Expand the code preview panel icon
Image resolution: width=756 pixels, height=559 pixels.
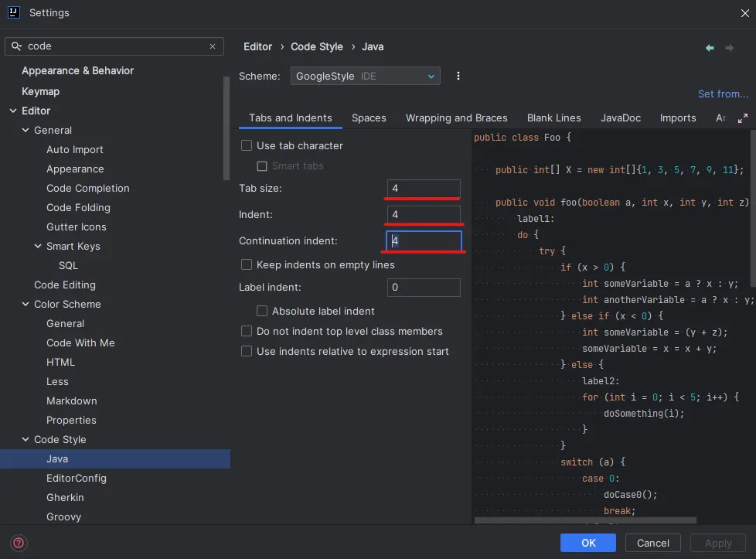[743, 118]
